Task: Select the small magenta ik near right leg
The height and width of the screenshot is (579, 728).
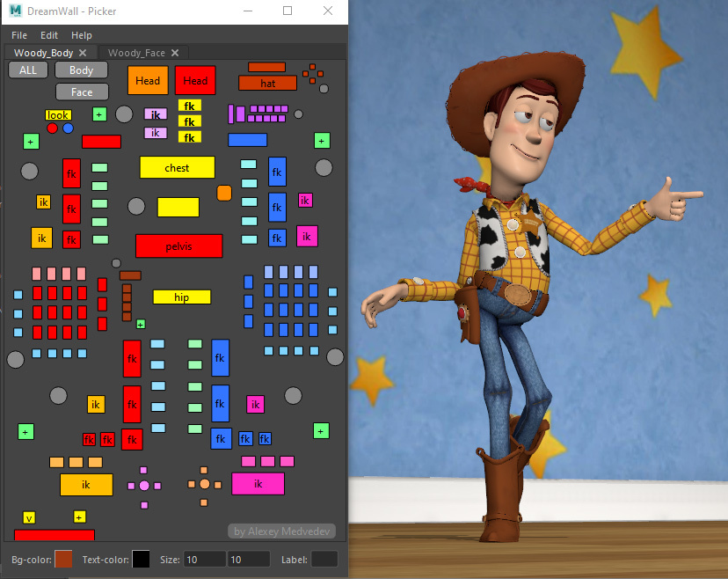Action: (255, 404)
